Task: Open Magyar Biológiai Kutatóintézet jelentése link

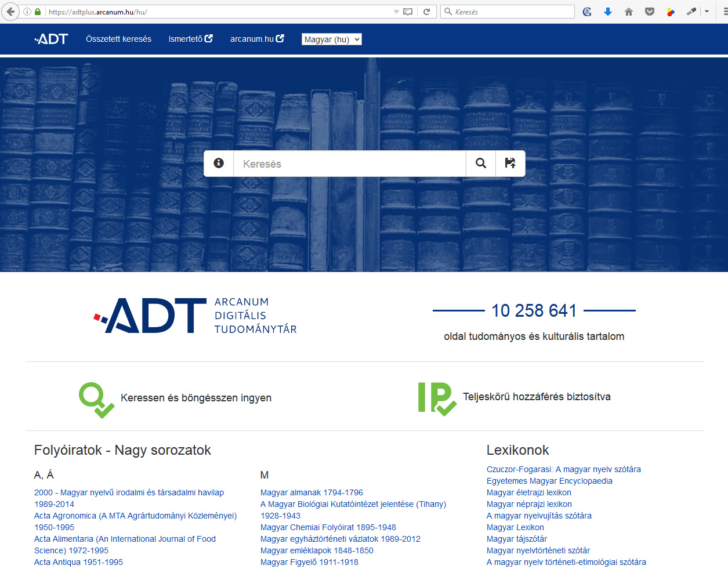Action: point(353,510)
